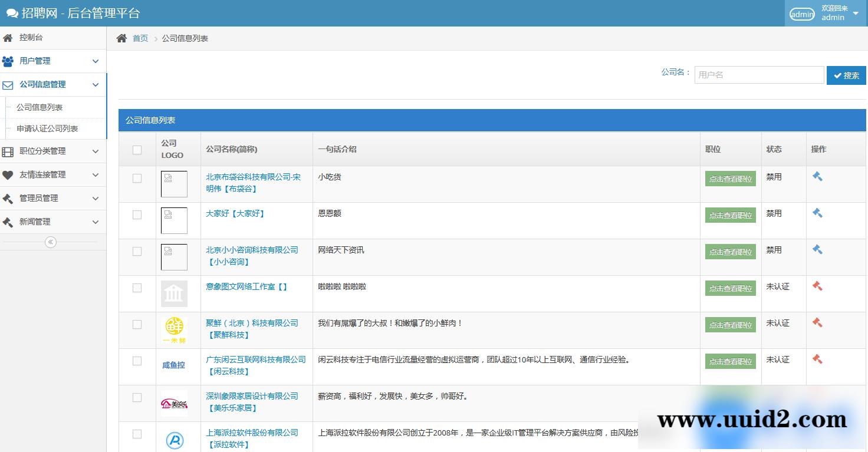Open the 首页 breadcrumb link
This screenshot has width=868, height=452.
pyautogui.click(x=140, y=38)
